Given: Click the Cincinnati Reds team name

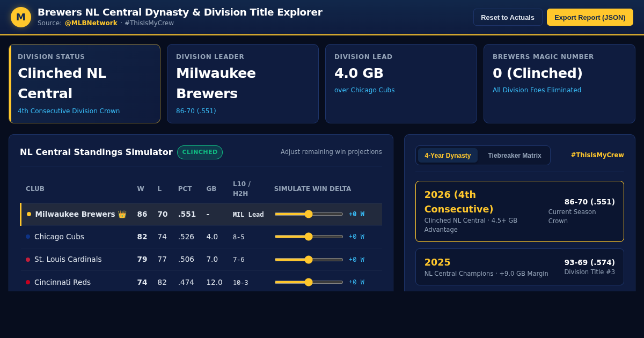Looking at the screenshot, I should (62, 282).
